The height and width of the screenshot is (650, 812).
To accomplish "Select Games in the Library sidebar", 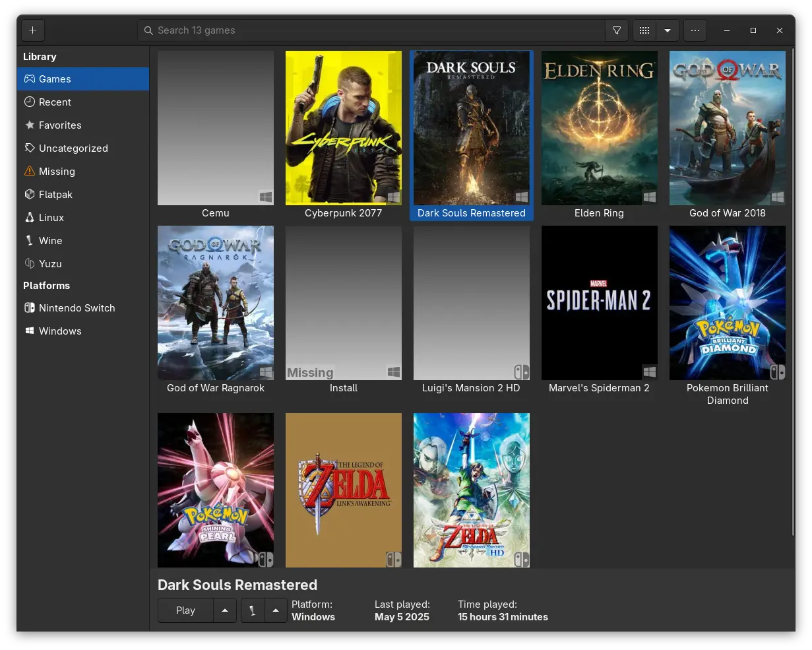I will pos(83,79).
